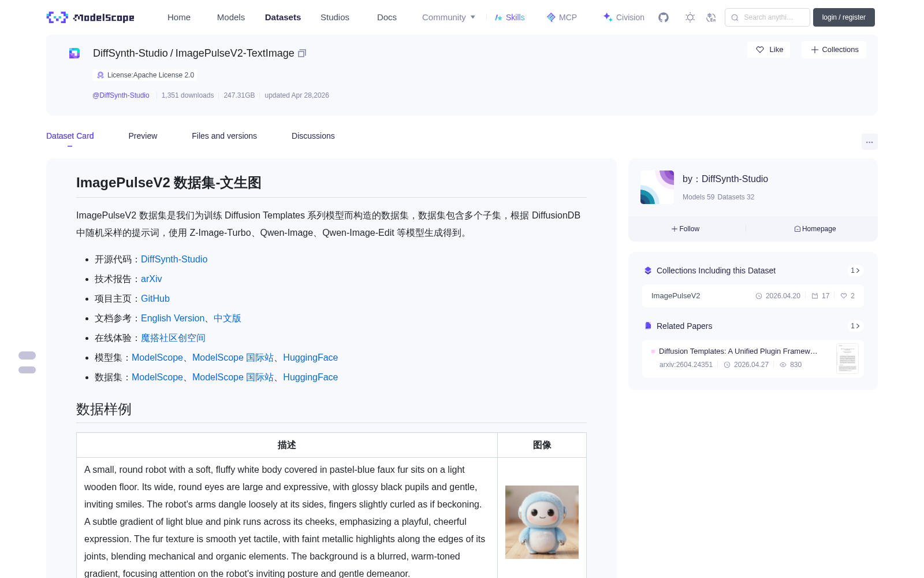Follow the DiffSynth-Studio organization
The width and height of the screenshot is (924, 578).
pos(685,229)
